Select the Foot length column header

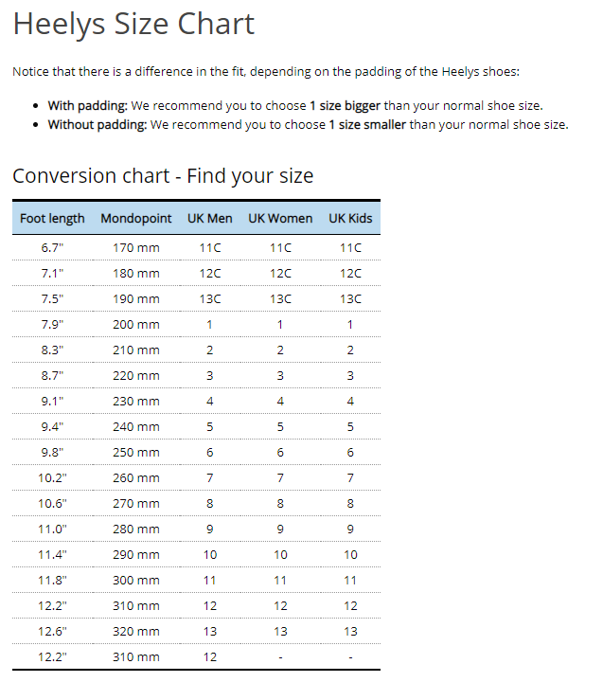tap(52, 218)
